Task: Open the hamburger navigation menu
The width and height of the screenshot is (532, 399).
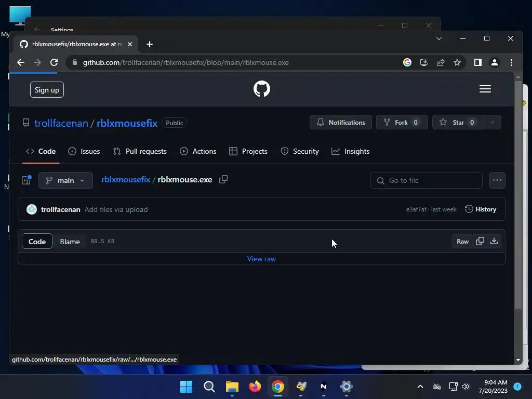Action: pos(485,89)
